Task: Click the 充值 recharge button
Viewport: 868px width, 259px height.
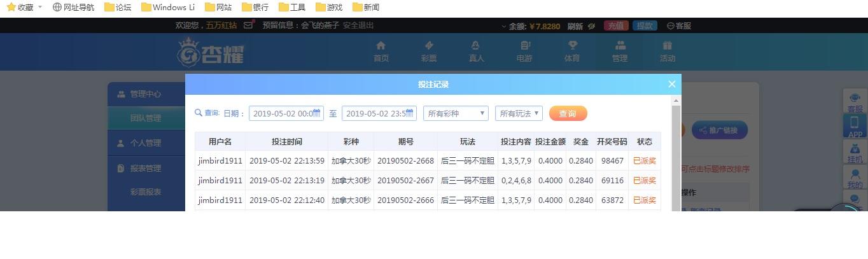Action: [615, 26]
